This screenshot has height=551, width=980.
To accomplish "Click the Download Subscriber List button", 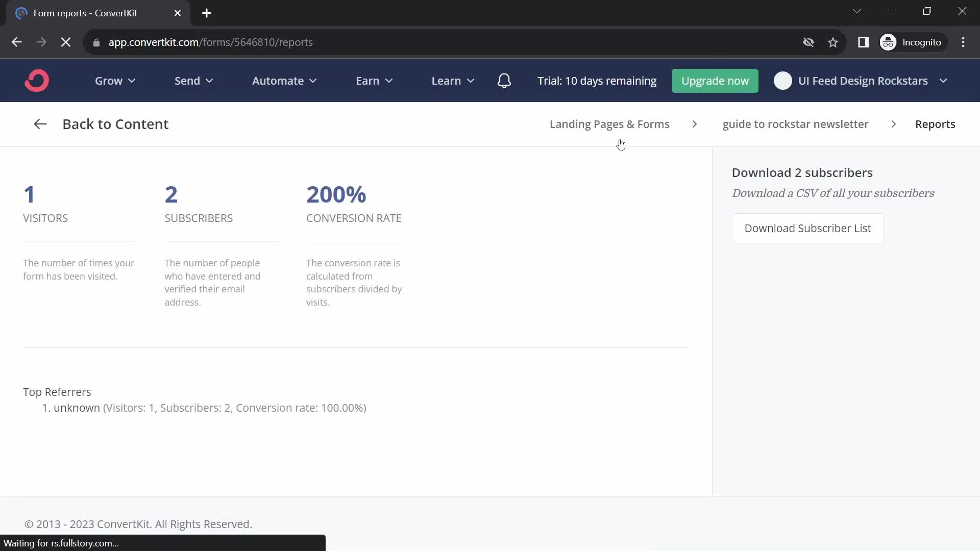I will 807,228.
